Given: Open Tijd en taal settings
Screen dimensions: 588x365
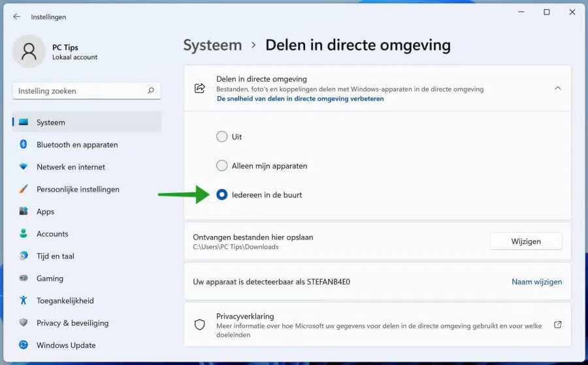Looking at the screenshot, I should coord(87,256).
